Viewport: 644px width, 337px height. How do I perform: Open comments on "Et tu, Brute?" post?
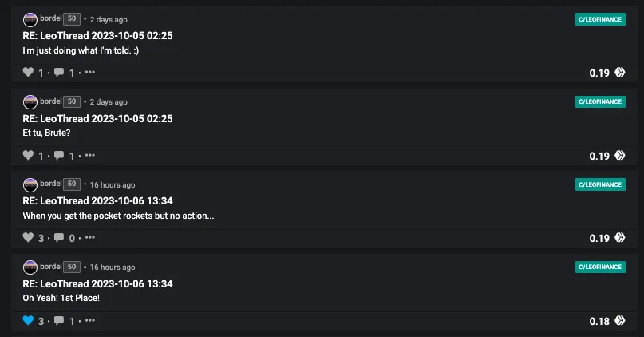tap(59, 156)
